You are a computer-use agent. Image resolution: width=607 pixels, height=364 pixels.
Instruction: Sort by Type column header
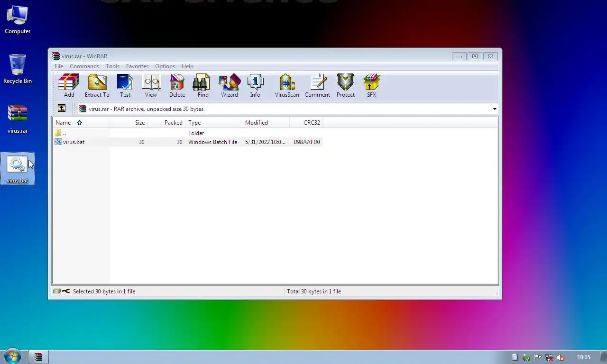213,123
